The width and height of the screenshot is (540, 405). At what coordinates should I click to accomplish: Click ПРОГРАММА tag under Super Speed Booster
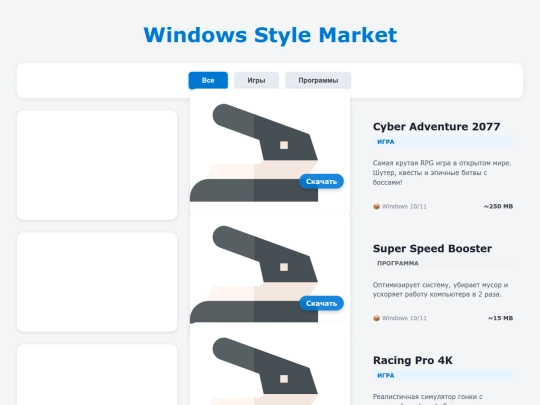(443, 263)
